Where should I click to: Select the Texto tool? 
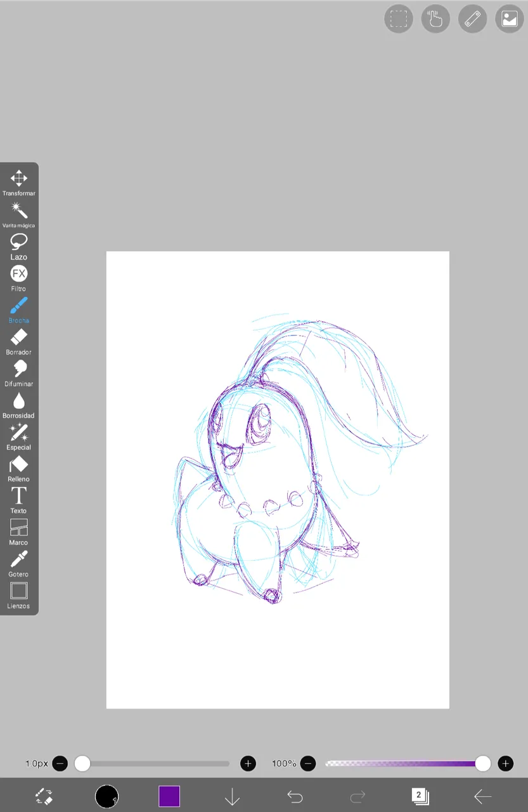[x=18, y=500]
